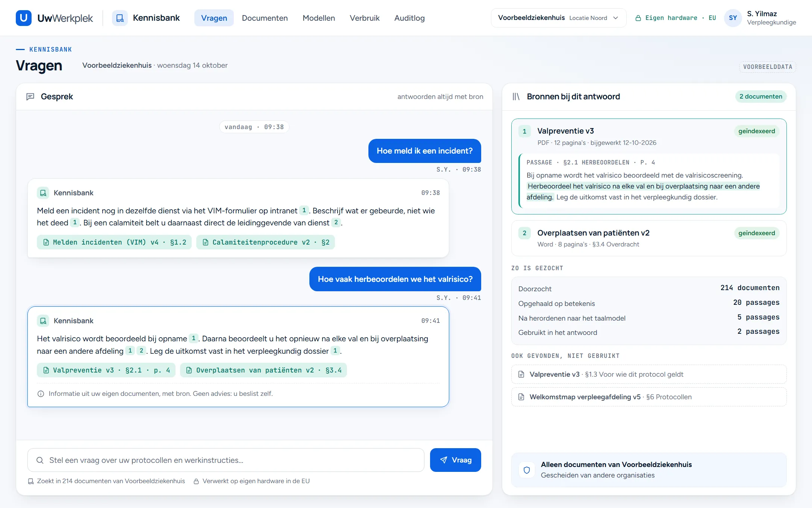The image size is (812, 508).
Task: Click 'Alleen documenten van Voorbeeldziekenhuis' notice
Action: click(x=648, y=470)
